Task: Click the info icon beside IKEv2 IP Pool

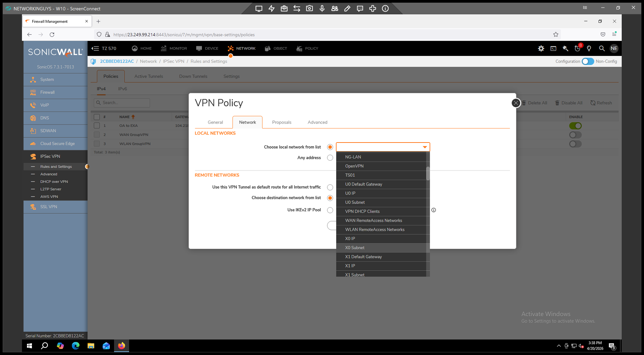Action: point(433,210)
